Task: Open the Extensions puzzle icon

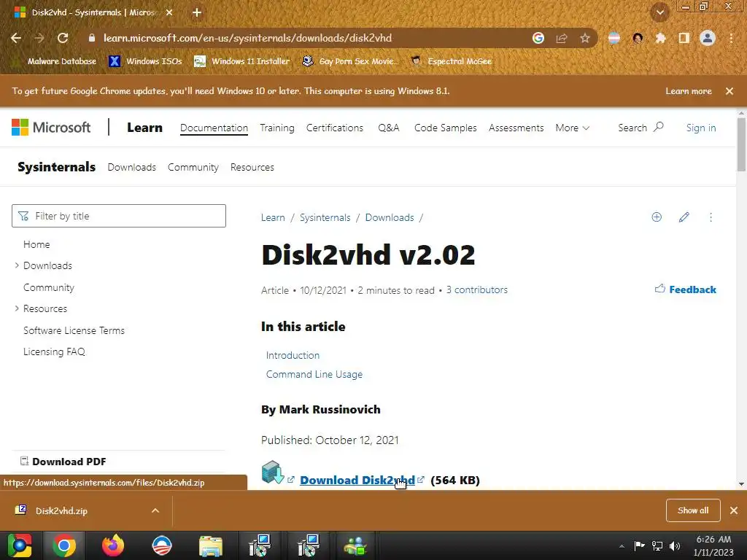Action: coord(660,38)
